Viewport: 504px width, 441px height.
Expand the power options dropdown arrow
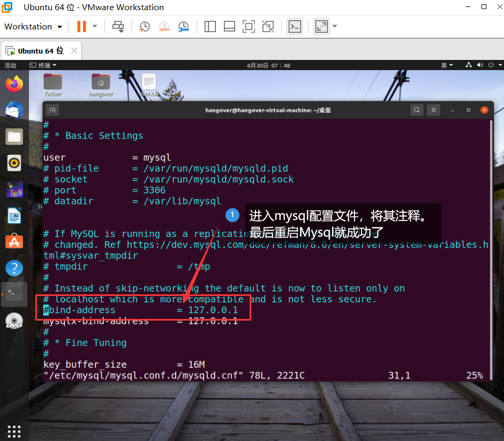click(x=95, y=26)
